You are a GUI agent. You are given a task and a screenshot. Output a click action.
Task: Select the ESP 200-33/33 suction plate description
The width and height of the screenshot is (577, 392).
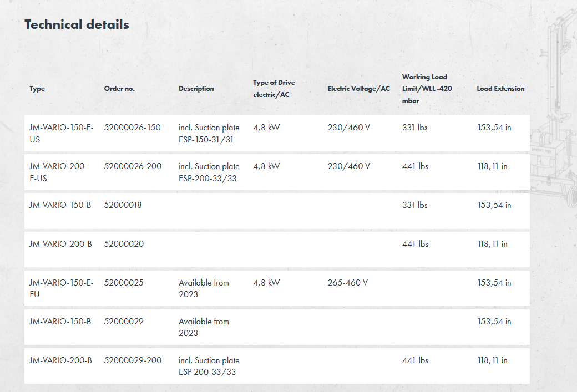point(209,366)
